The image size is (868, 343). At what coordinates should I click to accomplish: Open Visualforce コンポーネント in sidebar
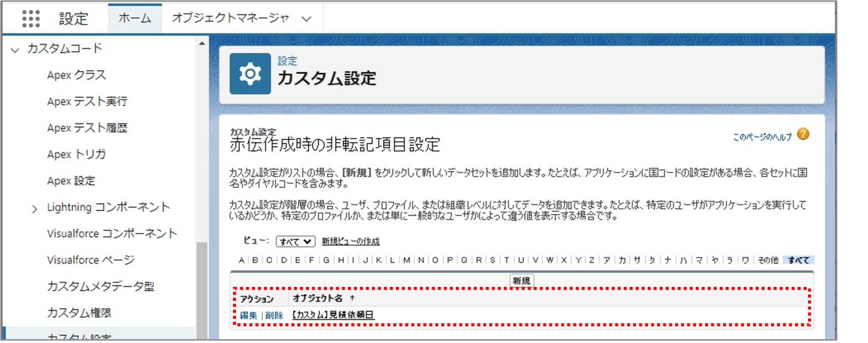click(112, 233)
